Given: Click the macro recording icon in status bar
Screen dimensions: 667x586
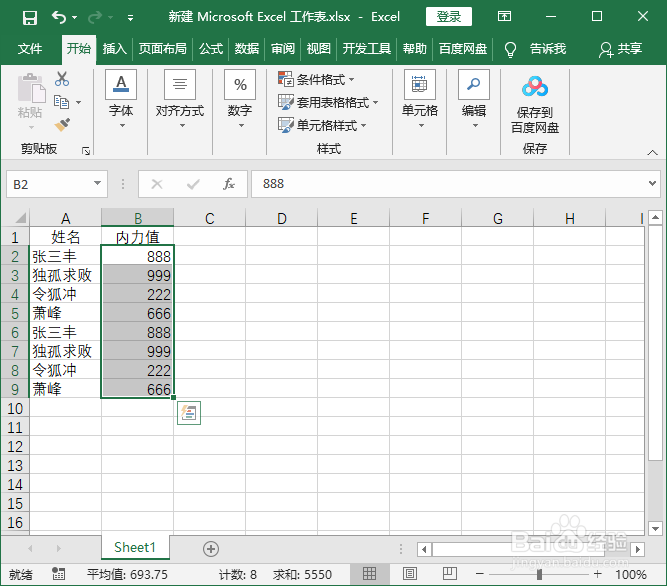Looking at the screenshot, I should pos(58,574).
